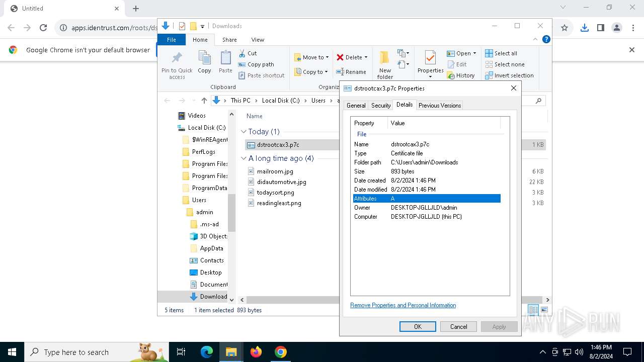Click the ProgramData folder in tree

[209, 188]
